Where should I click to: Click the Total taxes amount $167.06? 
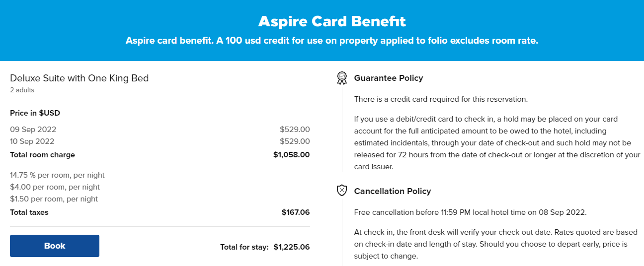click(x=296, y=212)
